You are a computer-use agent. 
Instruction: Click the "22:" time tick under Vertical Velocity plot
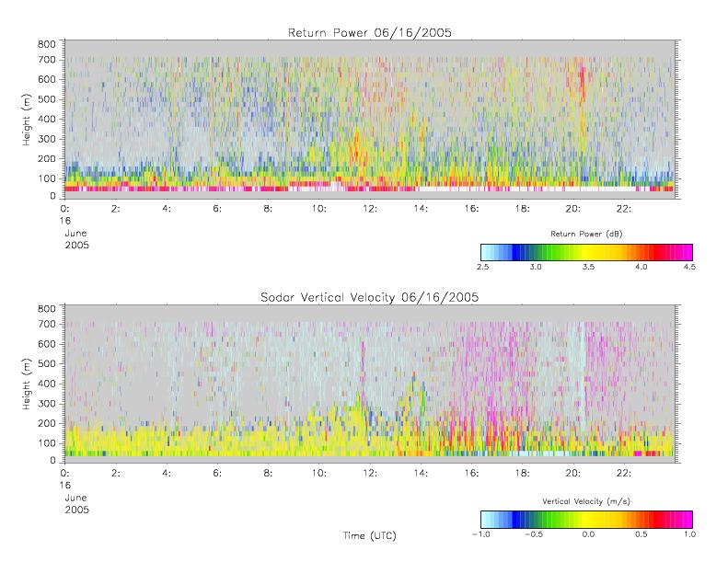point(624,474)
